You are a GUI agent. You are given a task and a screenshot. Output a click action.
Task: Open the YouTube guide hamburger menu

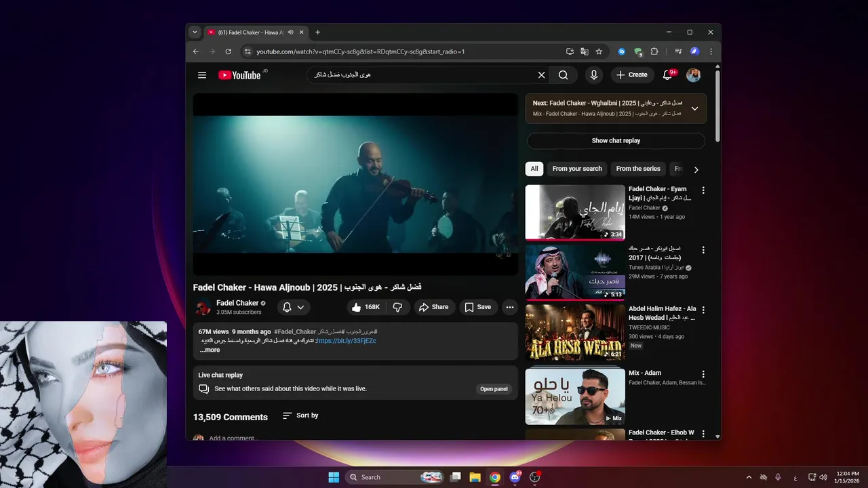click(202, 75)
